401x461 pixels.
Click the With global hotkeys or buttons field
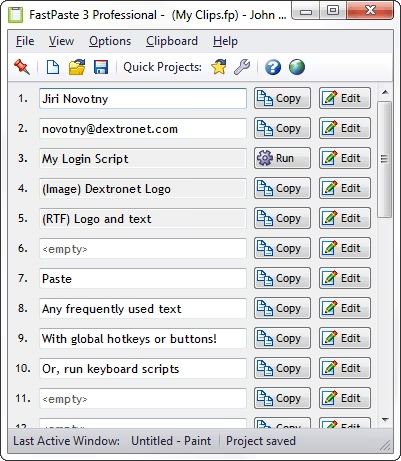(x=143, y=338)
